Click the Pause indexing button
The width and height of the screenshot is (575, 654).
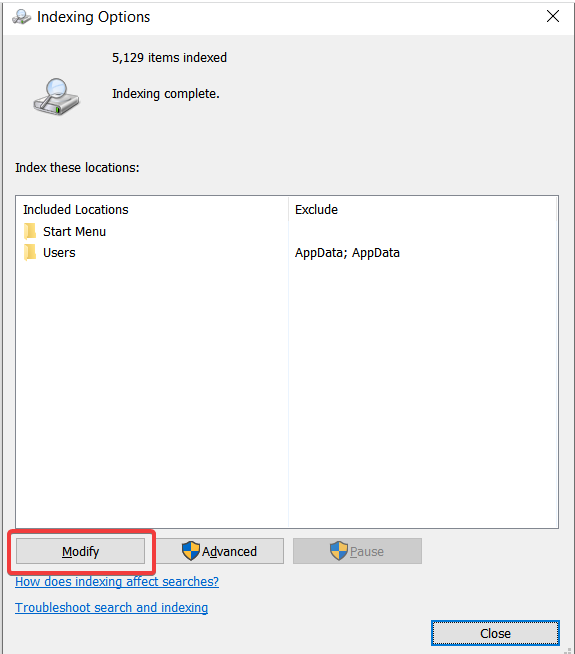[x=357, y=551]
